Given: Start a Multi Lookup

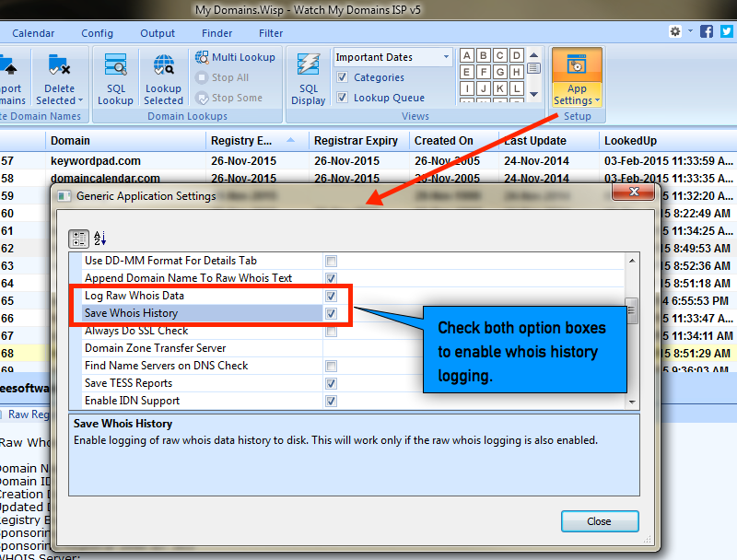Looking at the screenshot, I should [235, 57].
